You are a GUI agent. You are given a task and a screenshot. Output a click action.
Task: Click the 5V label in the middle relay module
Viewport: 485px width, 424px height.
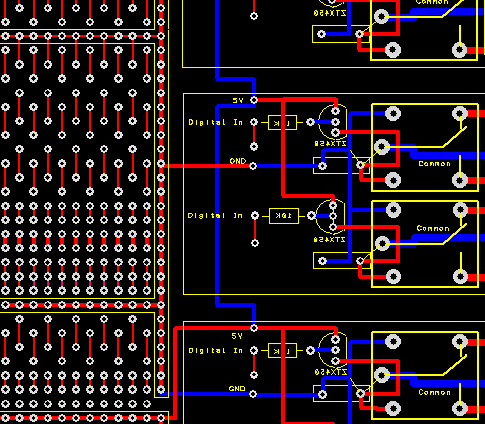(238, 100)
